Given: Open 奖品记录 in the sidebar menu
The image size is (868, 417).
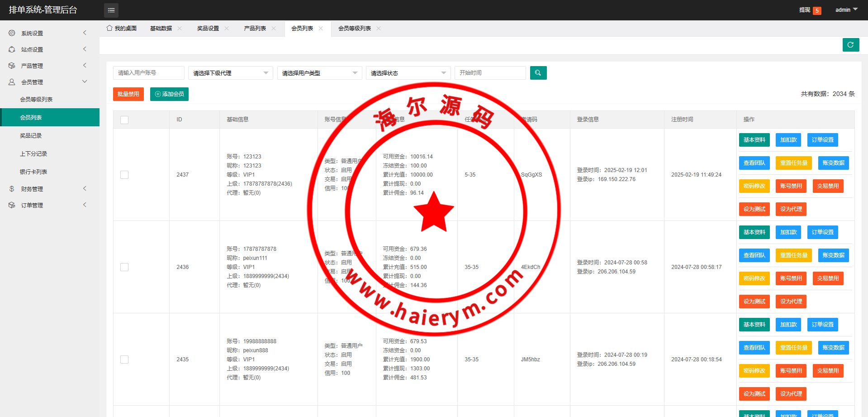Looking at the screenshot, I should (31, 136).
